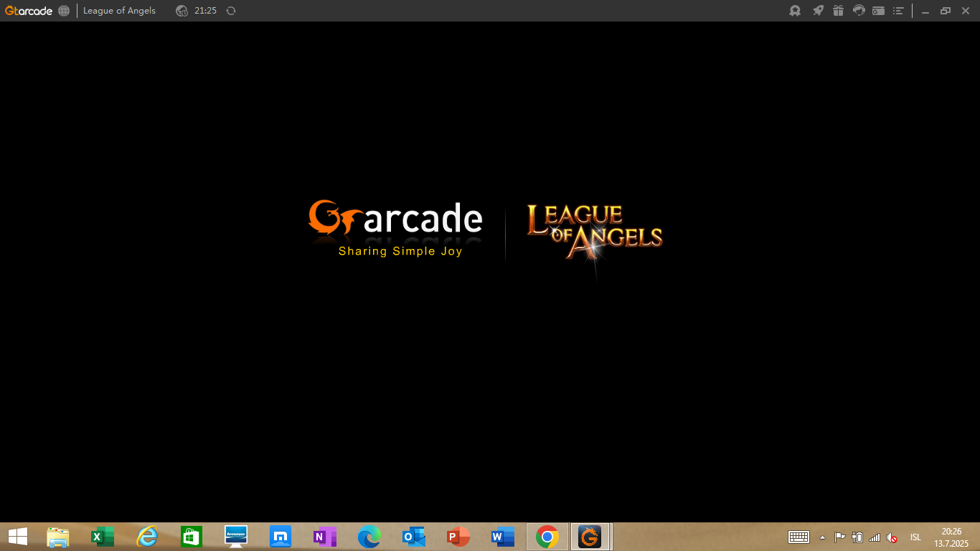This screenshot has height=551, width=980.
Task: Click the battery power tray icon
Action: click(857, 537)
